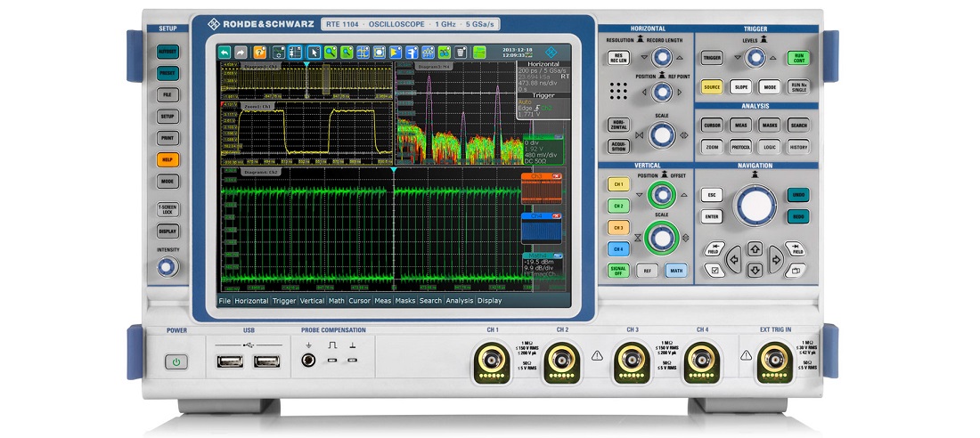Image resolution: width=980 pixels, height=438 pixels.
Task: Tap the trash can delete icon
Action: (x=461, y=53)
